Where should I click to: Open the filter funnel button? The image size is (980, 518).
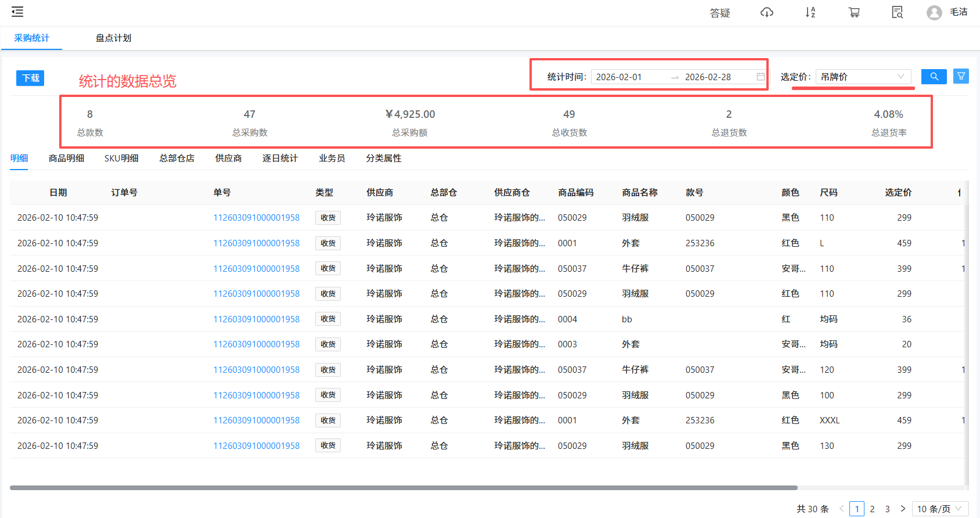click(x=961, y=76)
